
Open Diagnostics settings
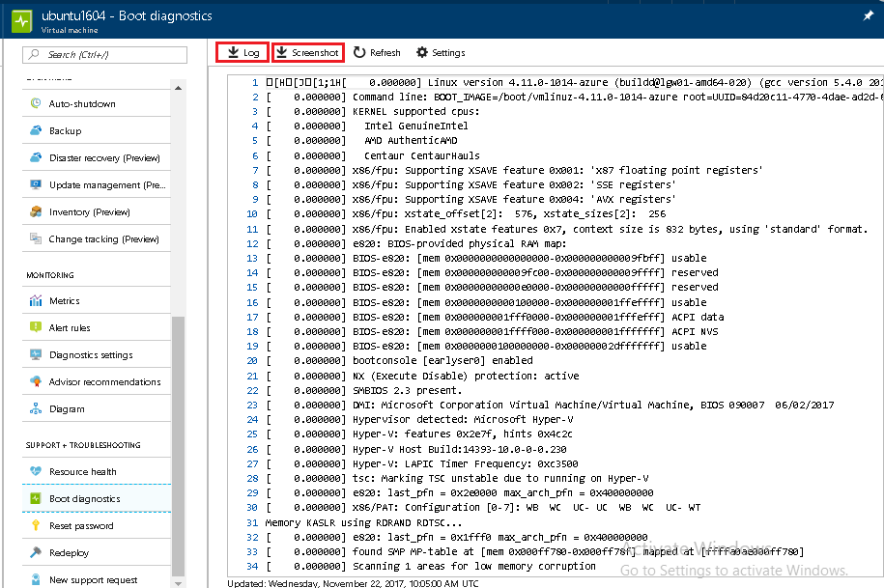tap(97, 355)
